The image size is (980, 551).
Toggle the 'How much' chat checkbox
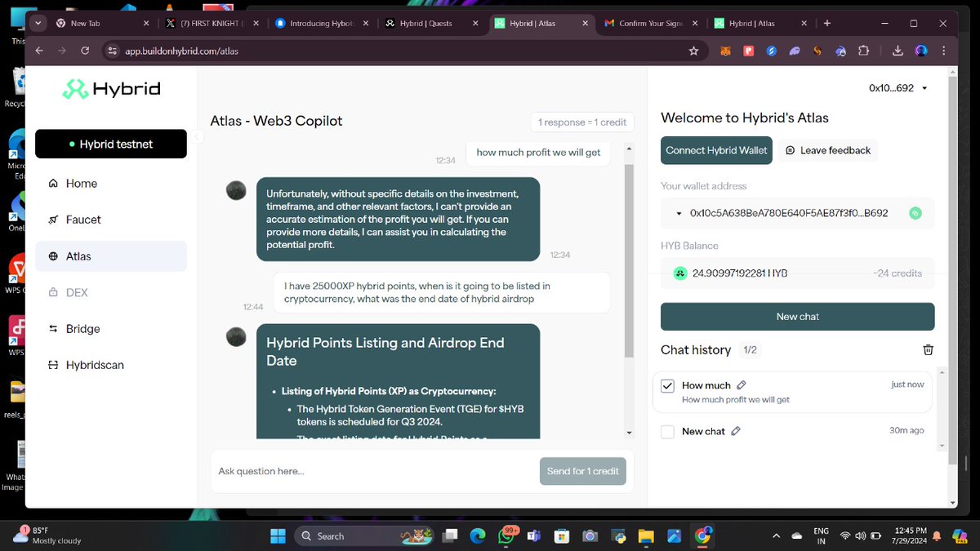[x=667, y=385]
